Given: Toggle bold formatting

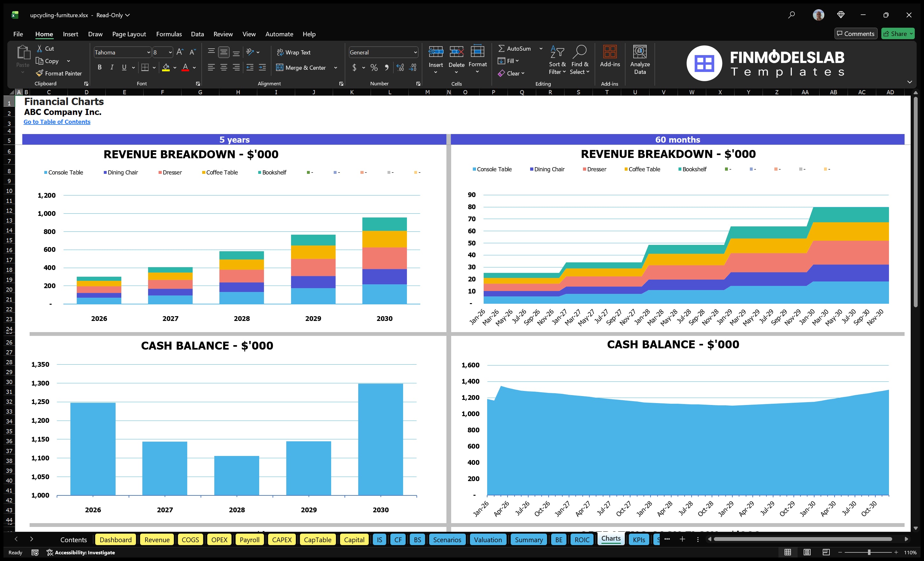Looking at the screenshot, I should [x=99, y=67].
